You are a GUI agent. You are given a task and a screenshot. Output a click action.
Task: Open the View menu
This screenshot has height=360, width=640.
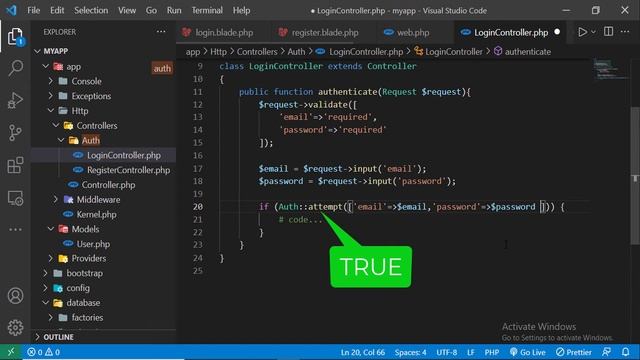point(127,10)
